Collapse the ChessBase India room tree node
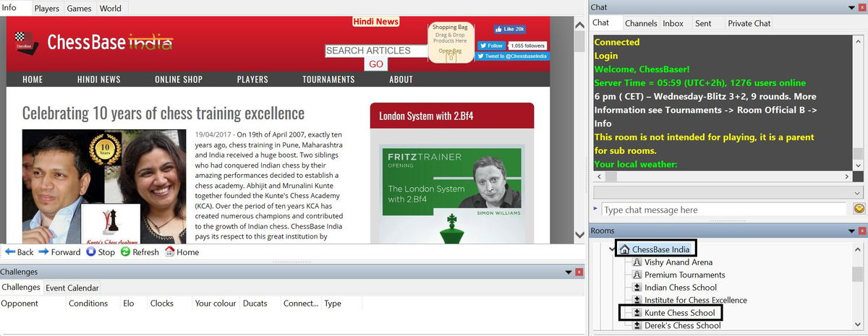Screen dimensions: 868x336 click(612, 249)
